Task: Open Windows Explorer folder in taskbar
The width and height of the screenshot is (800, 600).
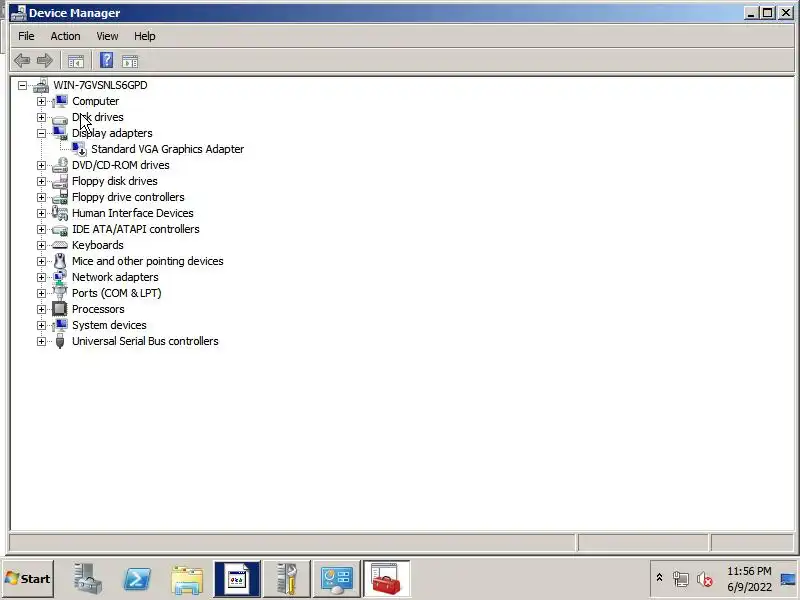Action: (x=187, y=580)
